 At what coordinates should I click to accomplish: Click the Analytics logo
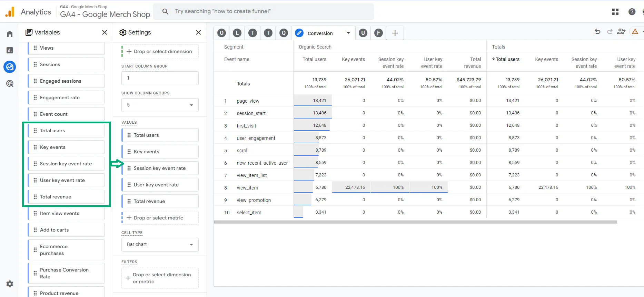pyautogui.click(x=10, y=12)
